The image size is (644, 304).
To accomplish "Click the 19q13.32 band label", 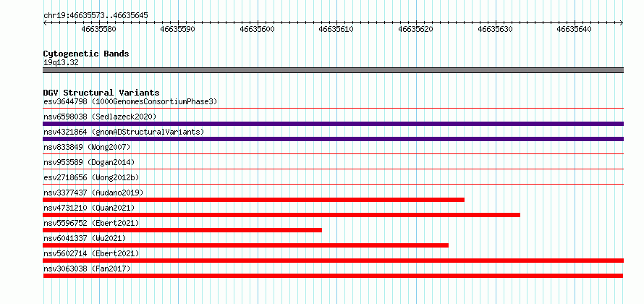I will [61, 62].
